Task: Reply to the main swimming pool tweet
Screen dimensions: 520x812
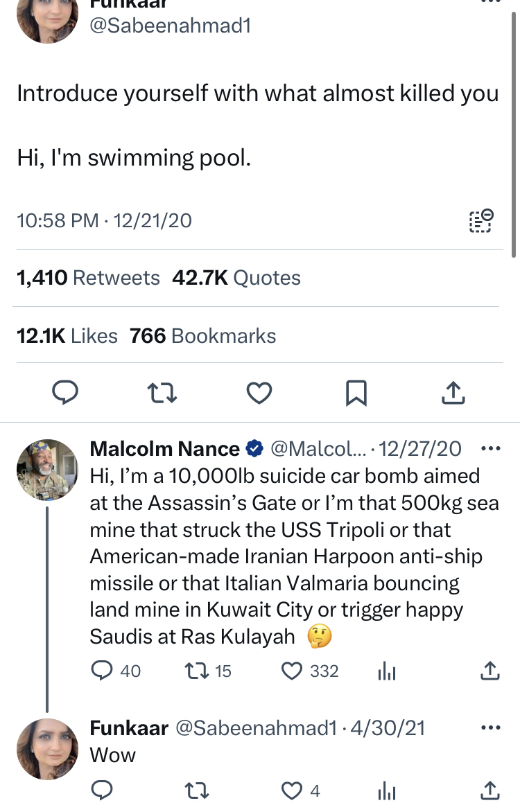Action: pyautogui.click(x=65, y=394)
